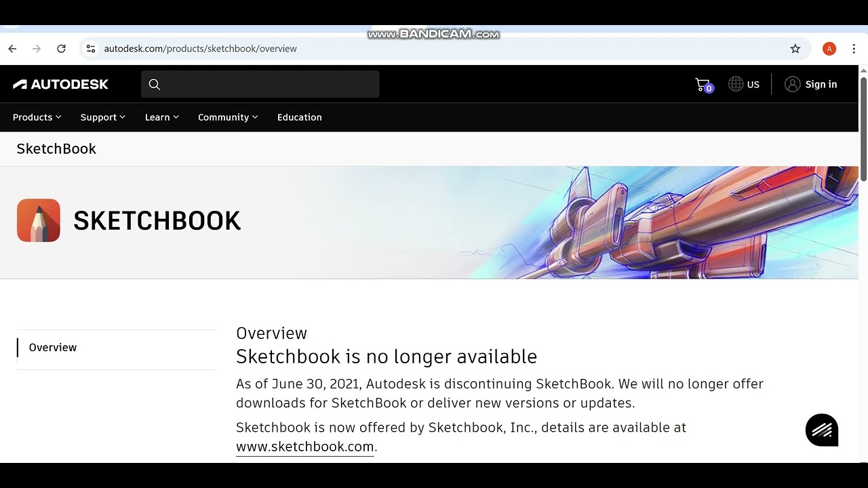Click the address bar URL

[200, 49]
